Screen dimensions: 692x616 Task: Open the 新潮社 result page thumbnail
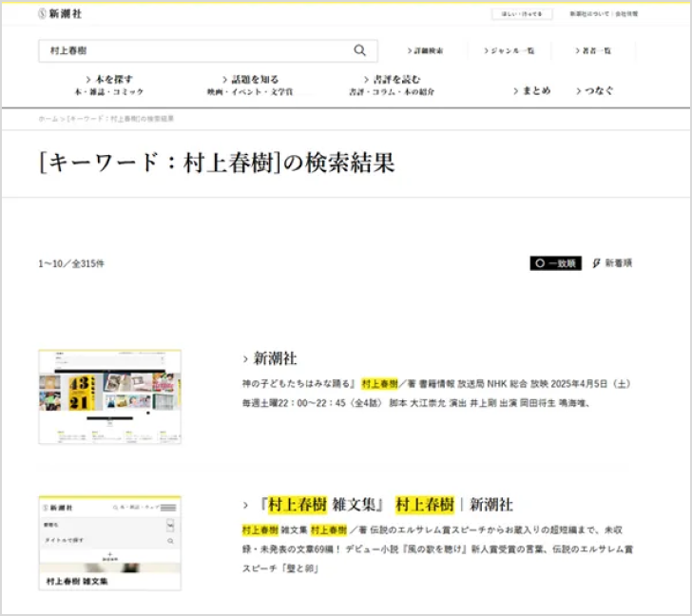pos(110,396)
